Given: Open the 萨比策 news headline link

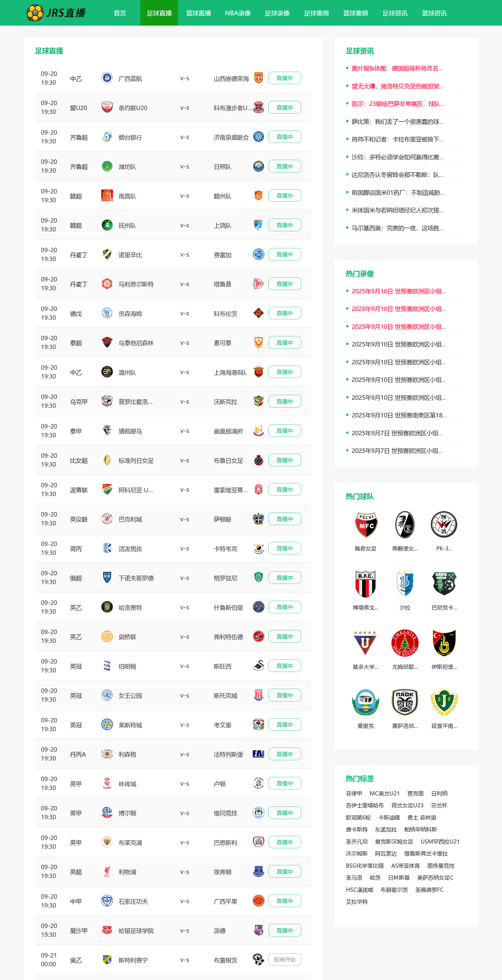Looking at the screenshot, I should point(397,122).
